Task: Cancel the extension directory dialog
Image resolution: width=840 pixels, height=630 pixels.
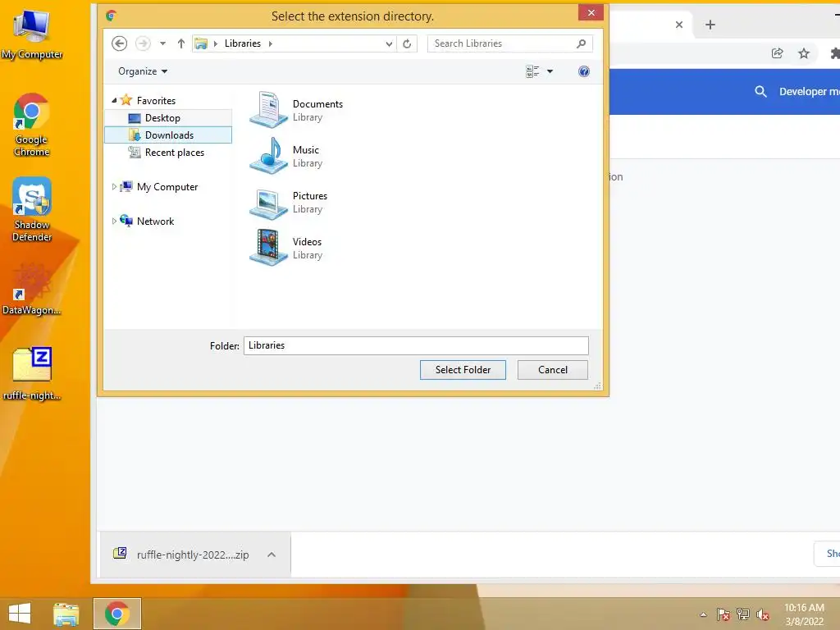Action: coord(552,370)
